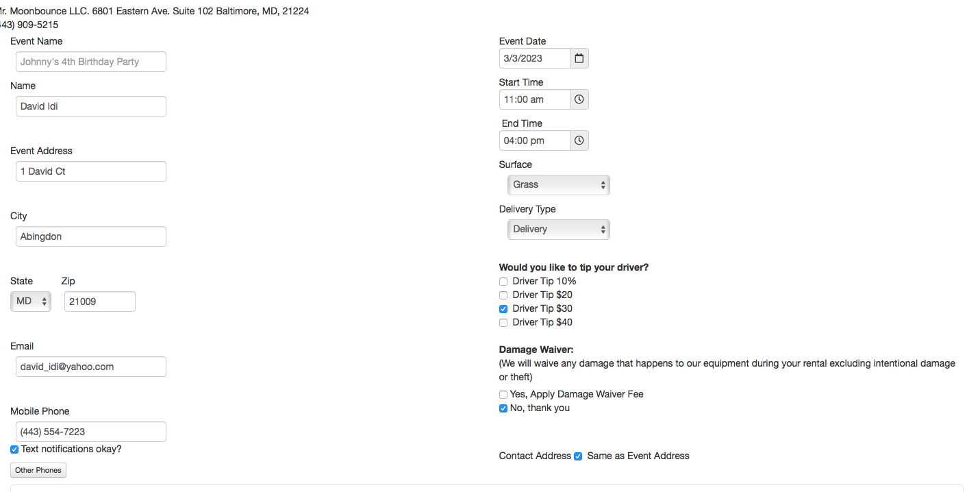980x492 pixels.
Task: Click the Event Name input field
Action: (x=90, y=62)
